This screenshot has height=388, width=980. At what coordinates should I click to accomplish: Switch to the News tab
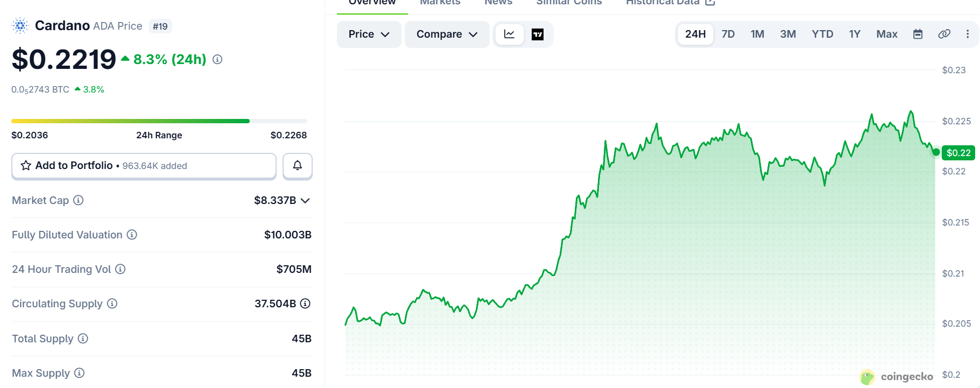tap(498, 3)
